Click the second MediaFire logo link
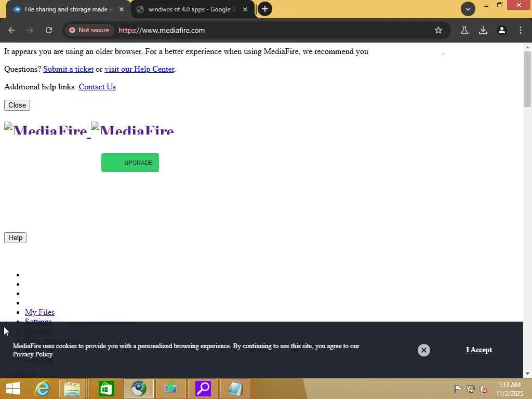Viewport: 532px width, 399px height. tap(132, 129)
